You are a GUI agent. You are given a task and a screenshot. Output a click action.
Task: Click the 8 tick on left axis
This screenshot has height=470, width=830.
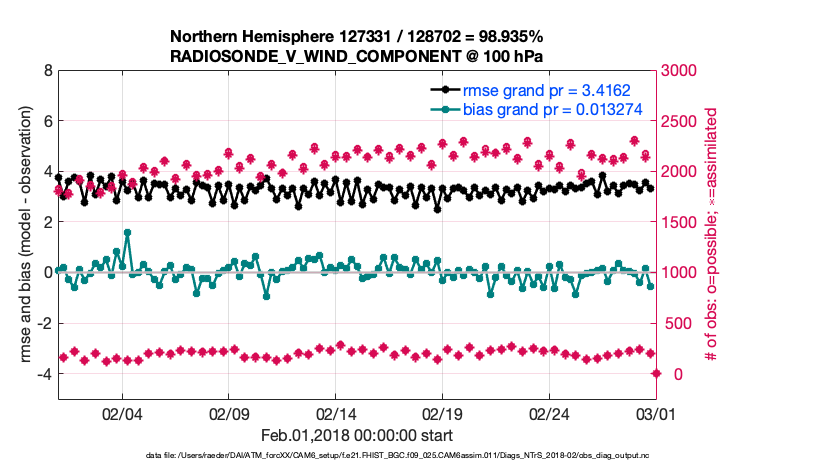(47, 71)
